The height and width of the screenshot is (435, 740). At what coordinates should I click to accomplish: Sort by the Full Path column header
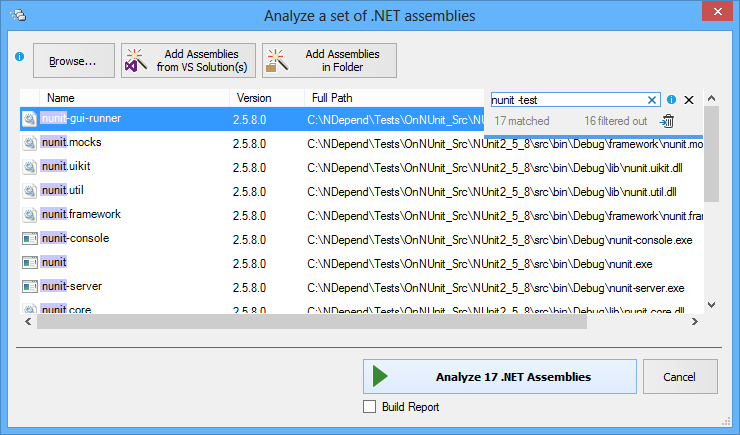[395, 98]
